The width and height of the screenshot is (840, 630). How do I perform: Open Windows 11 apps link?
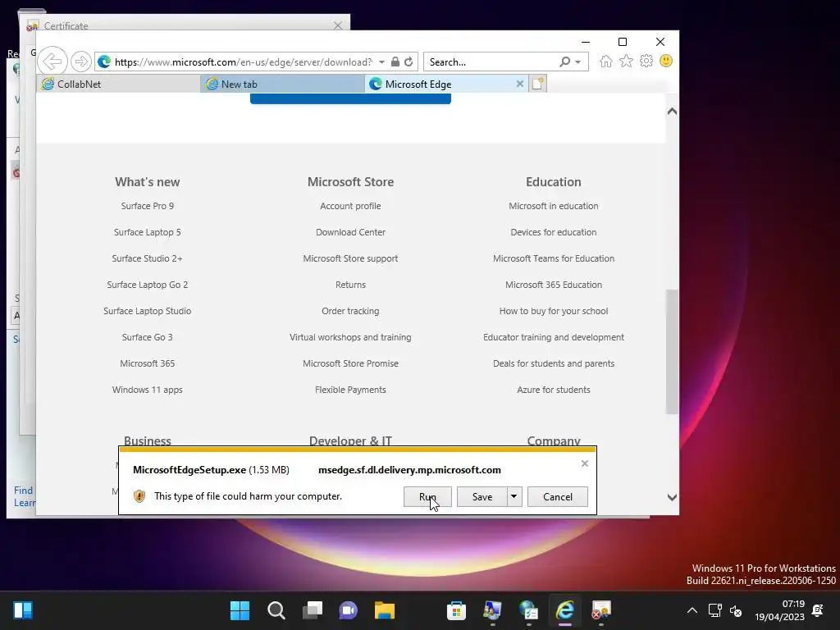point(148,390)
